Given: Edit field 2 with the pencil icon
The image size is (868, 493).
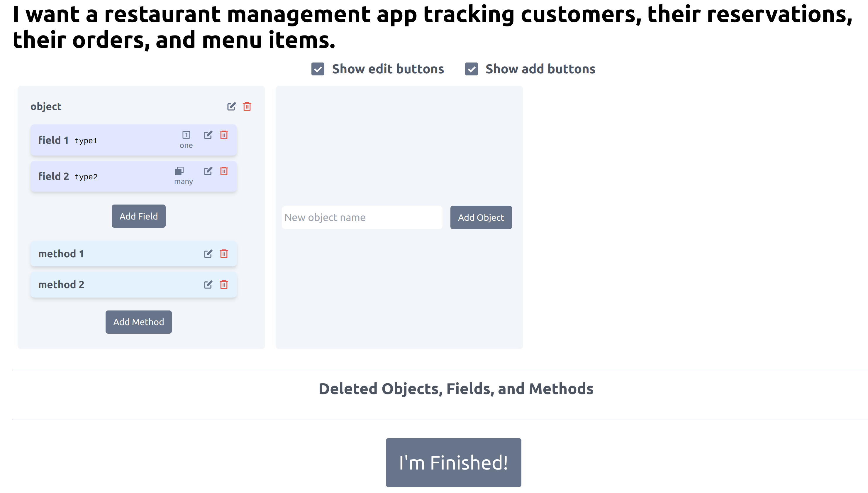Looking at the screenshot, I should pyautogui.click(x=208, y=171).
